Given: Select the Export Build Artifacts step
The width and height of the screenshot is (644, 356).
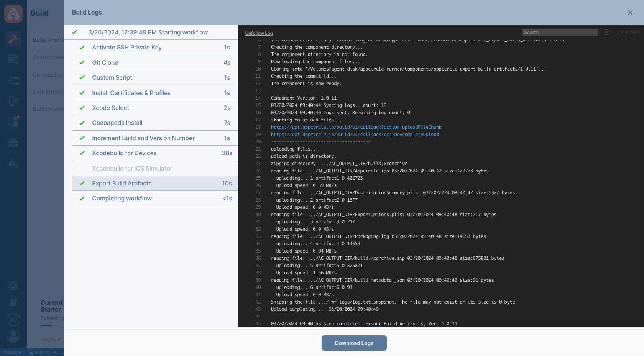Looking at the screenshot, I should click(x=155, y=183).
